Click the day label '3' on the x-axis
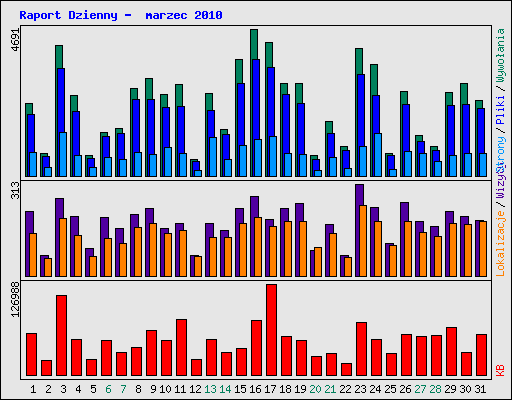This screenshot has width=512, height=400. pos(63,389)
